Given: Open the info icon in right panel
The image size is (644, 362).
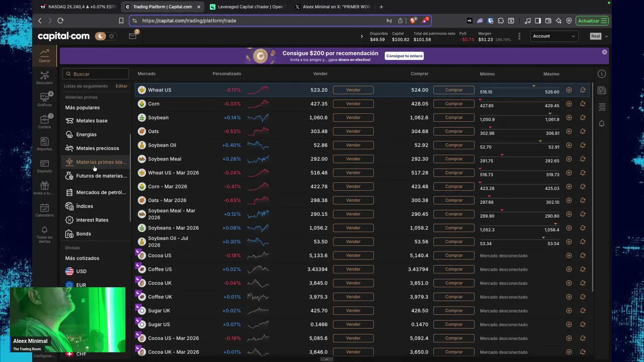Looking at the screenshot, I should (602, 74).
